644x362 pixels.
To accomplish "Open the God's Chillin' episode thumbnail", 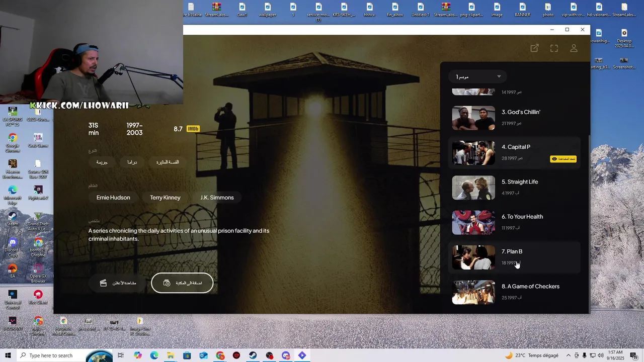I will (x=473, y=118).
